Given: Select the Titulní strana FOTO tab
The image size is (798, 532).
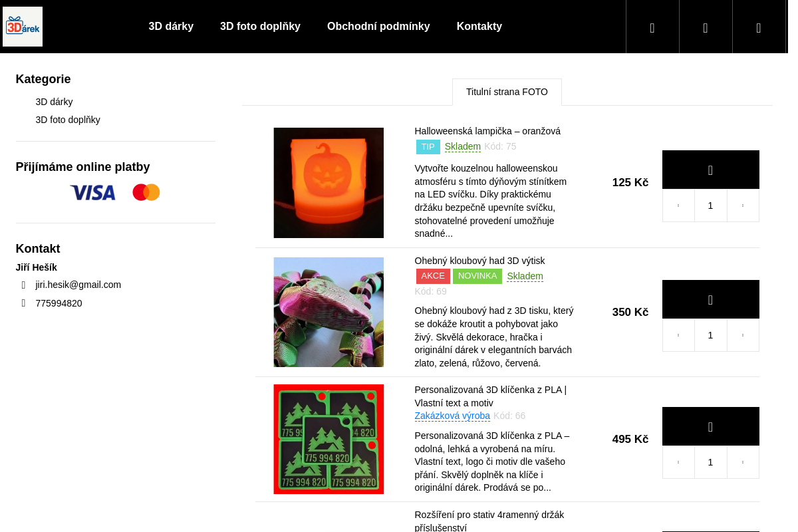Looking at the screenshot, I should (x=507, y=92).
